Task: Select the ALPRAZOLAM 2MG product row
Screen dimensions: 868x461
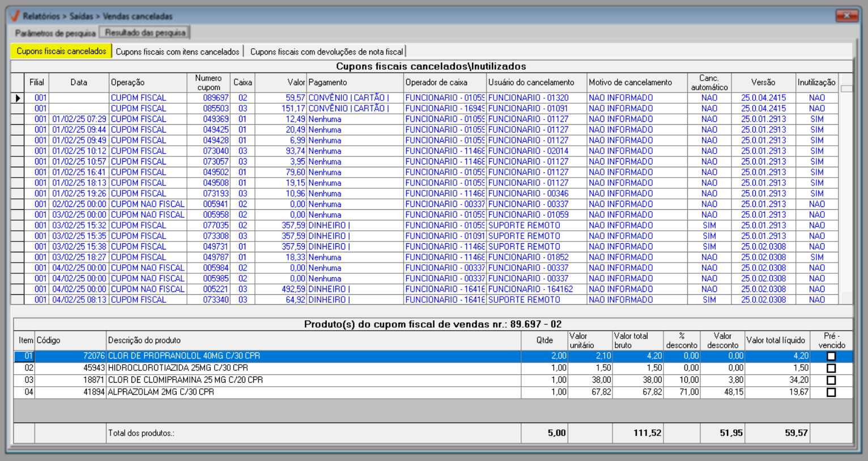Action: pos(161,392)
